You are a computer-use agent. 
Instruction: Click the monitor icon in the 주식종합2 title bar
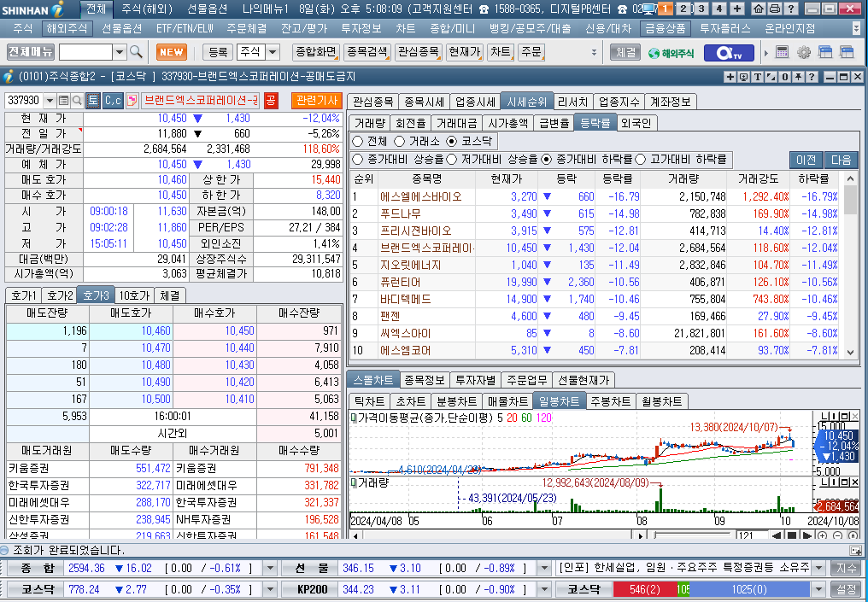pyautogui.click(x=743, y=77)
